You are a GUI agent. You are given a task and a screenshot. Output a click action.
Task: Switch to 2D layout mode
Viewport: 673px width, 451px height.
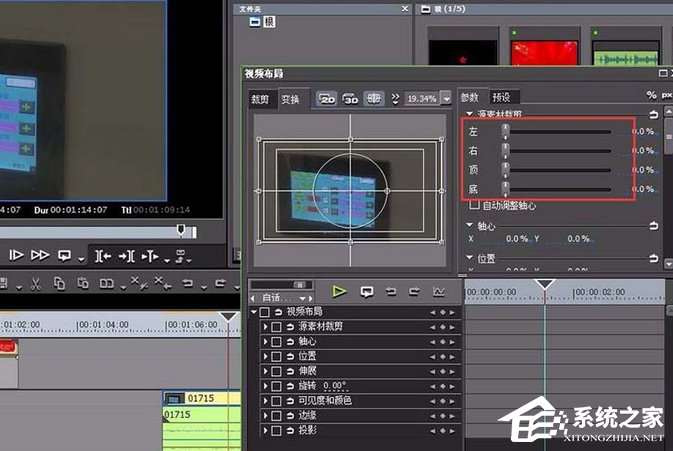point(327,99)
